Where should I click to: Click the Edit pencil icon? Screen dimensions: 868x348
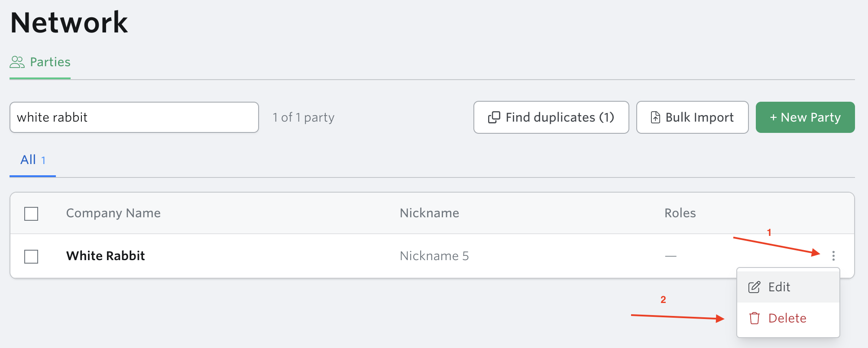coord(754,287)
